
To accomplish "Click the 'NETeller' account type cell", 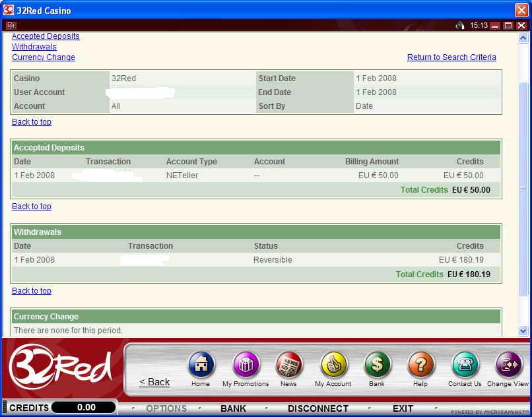I will point(182,176).
